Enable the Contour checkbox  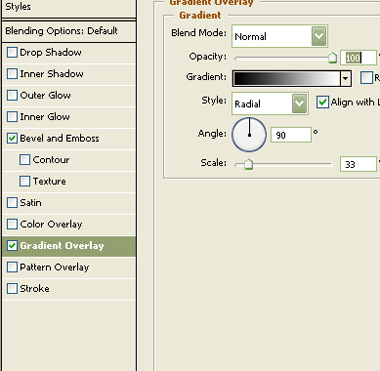click(x=25, y=160)
